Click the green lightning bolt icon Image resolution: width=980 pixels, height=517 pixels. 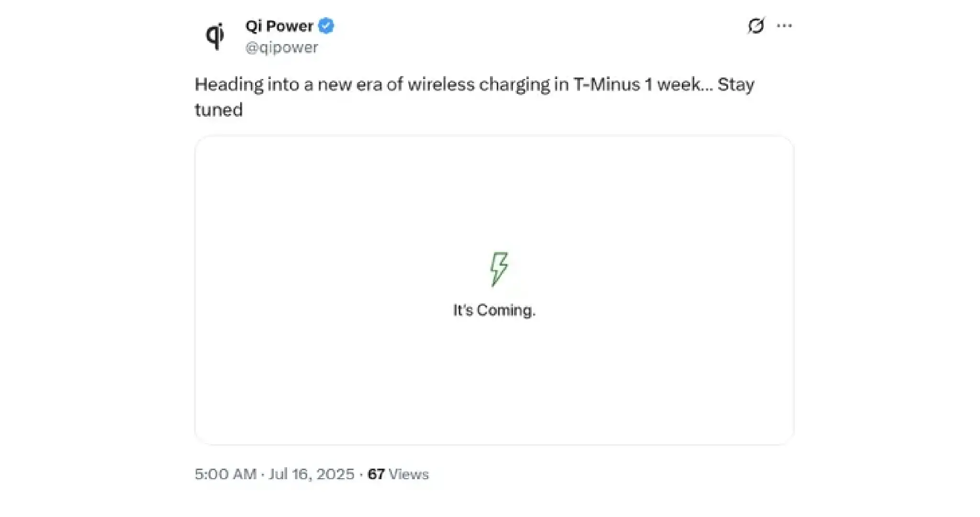(499, 269)
